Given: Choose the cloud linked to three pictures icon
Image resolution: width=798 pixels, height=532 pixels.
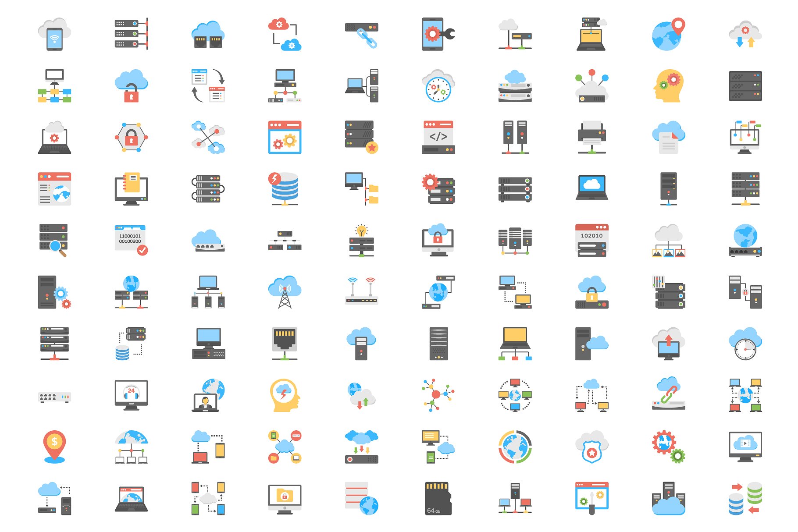Looking at the screenshot, I should tap(668, 240).
